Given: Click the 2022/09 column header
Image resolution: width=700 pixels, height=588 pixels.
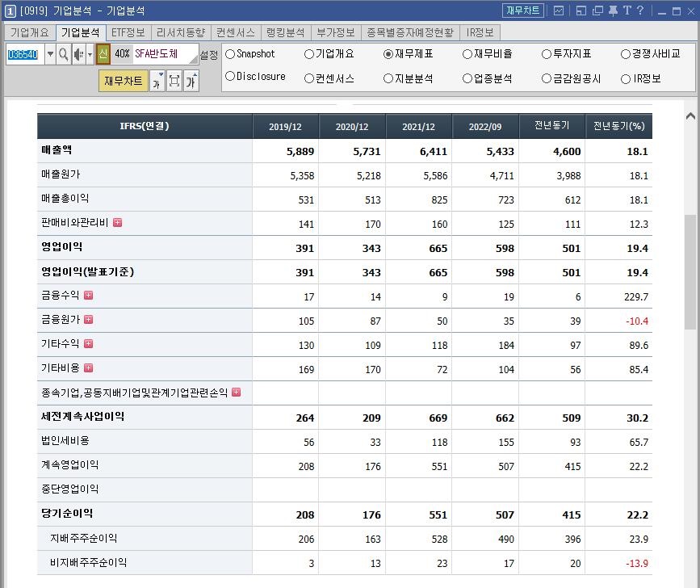Looking at the screenshot, I should pos(484,126).
